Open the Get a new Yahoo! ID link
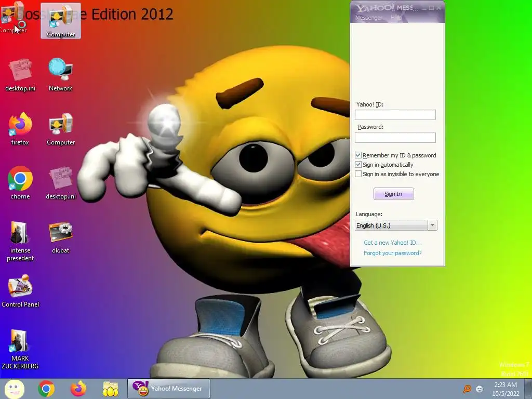The height and width of the screenshot is (399, 532). tap(393, 243)
